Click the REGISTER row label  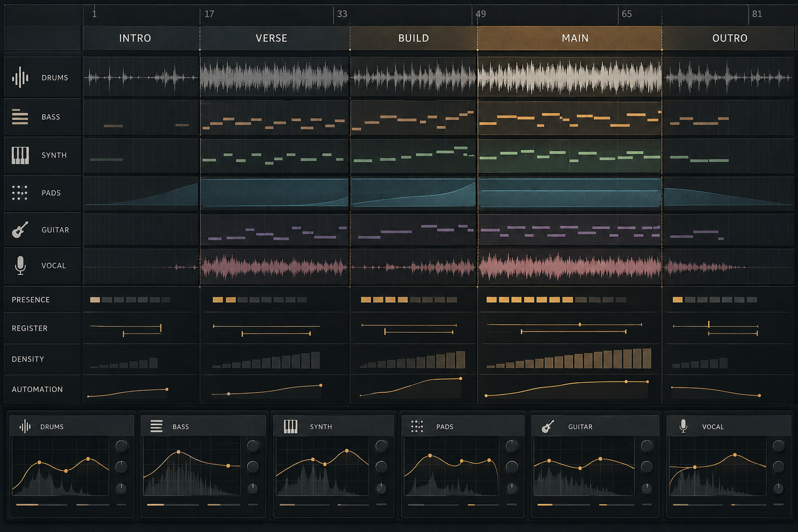(x=30, y=328)
